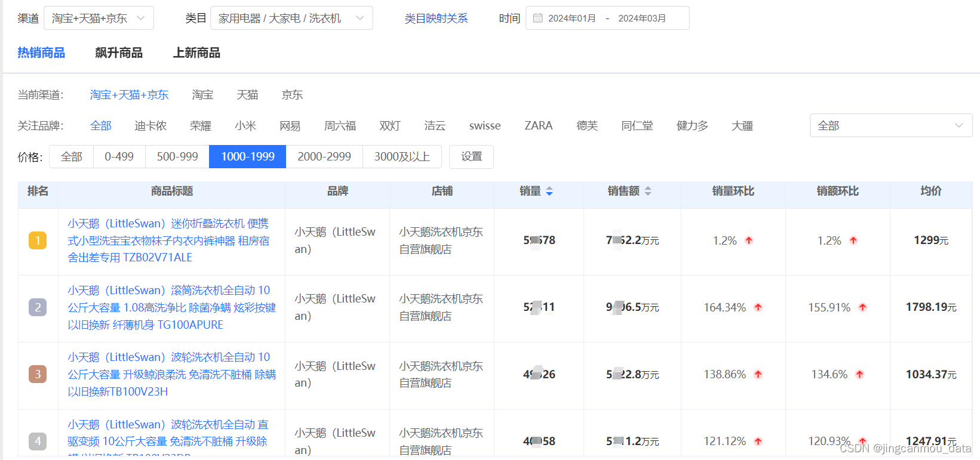The image size is (980, 460).
Task: Open product 波轮洗衣机全自动 直驱变频
Action: pyautogui.click(x=168, y=439)
